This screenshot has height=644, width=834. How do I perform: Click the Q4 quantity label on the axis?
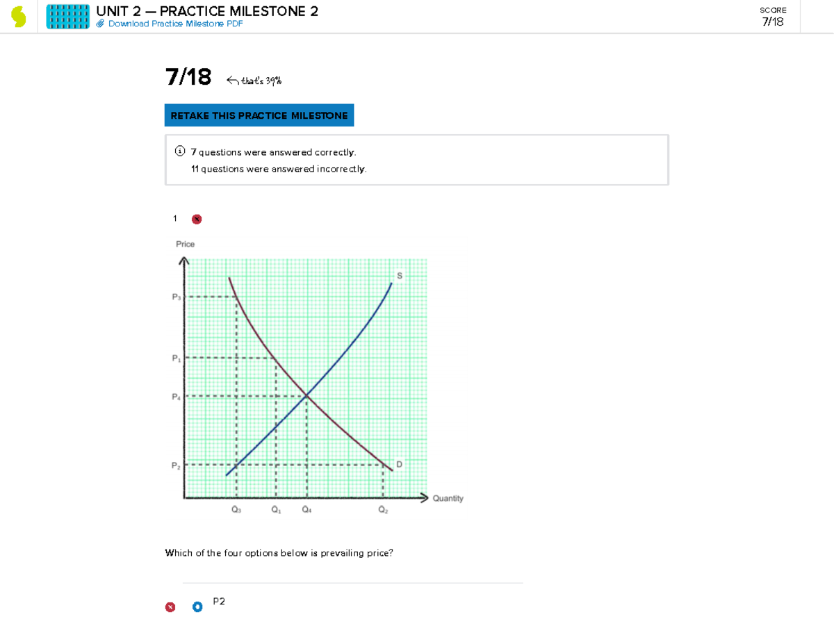point(306,509)
